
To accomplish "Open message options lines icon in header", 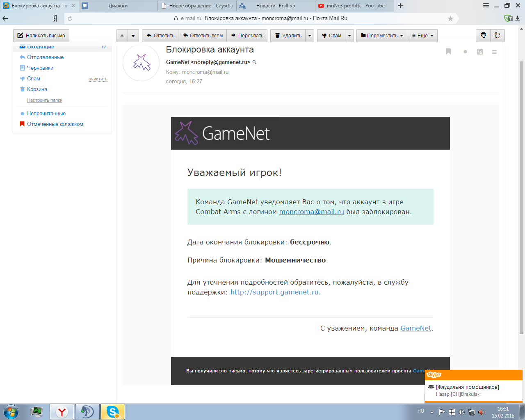I will point(494,52).
